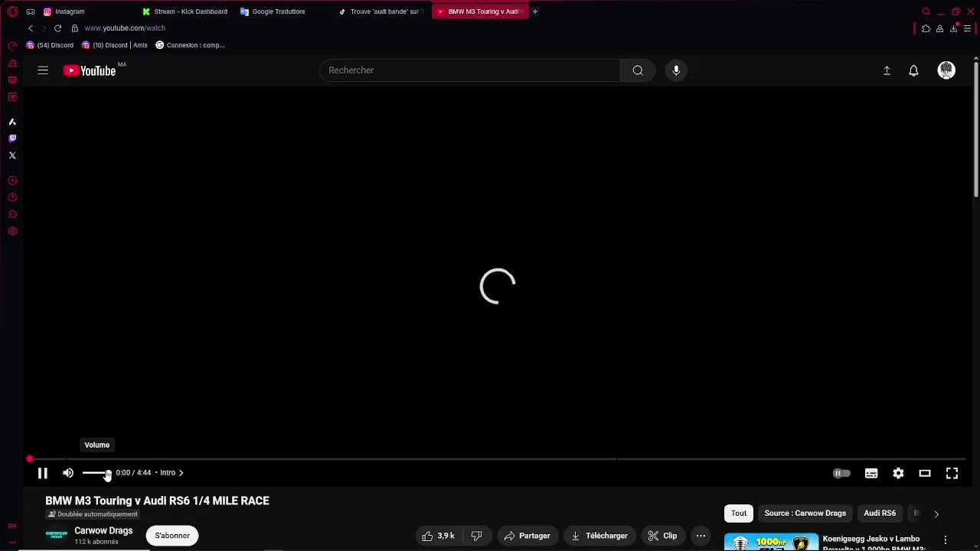Expand the Intro chapter chevron

click(181, 473)
